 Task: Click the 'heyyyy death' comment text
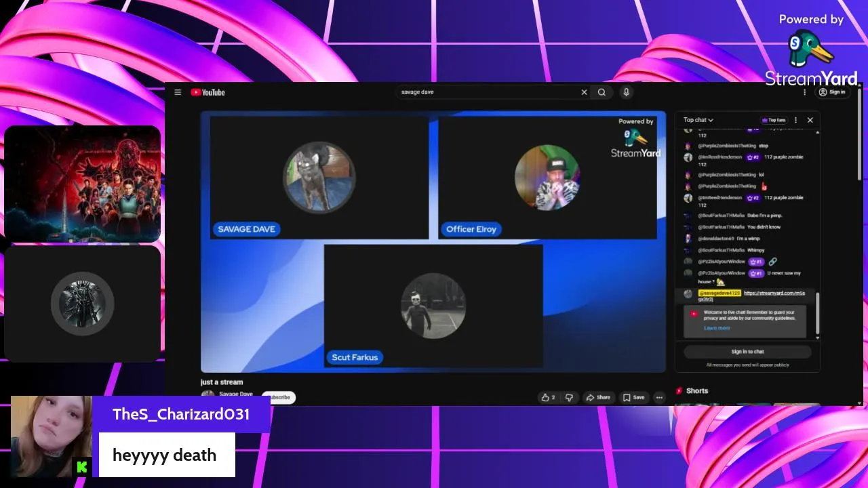click(x=164, y=455)
